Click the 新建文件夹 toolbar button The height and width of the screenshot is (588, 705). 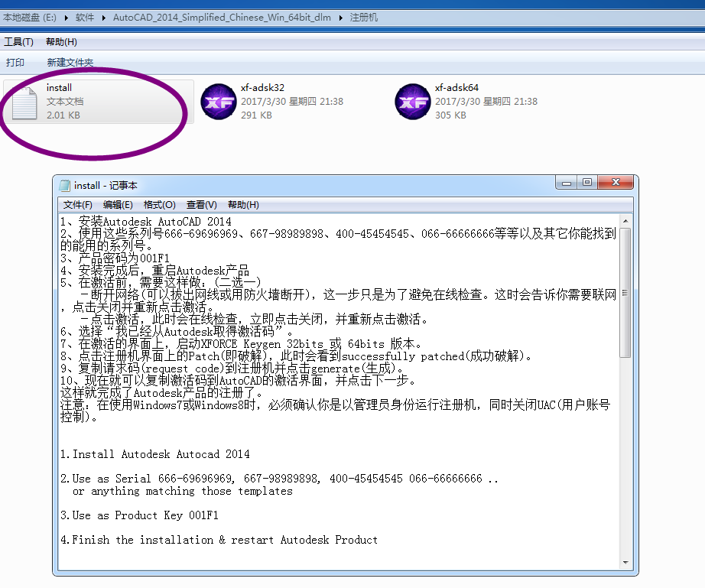70,63
